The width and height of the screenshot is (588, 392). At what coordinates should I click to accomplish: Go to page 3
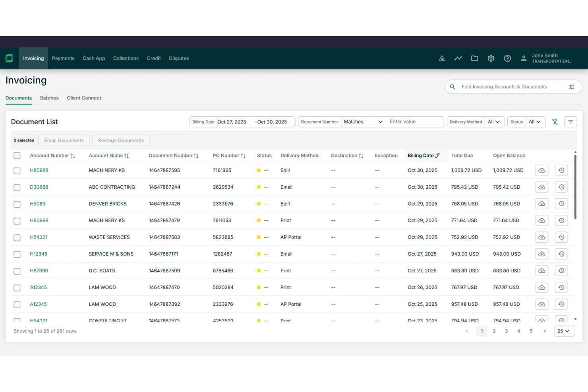pos(506,331)
